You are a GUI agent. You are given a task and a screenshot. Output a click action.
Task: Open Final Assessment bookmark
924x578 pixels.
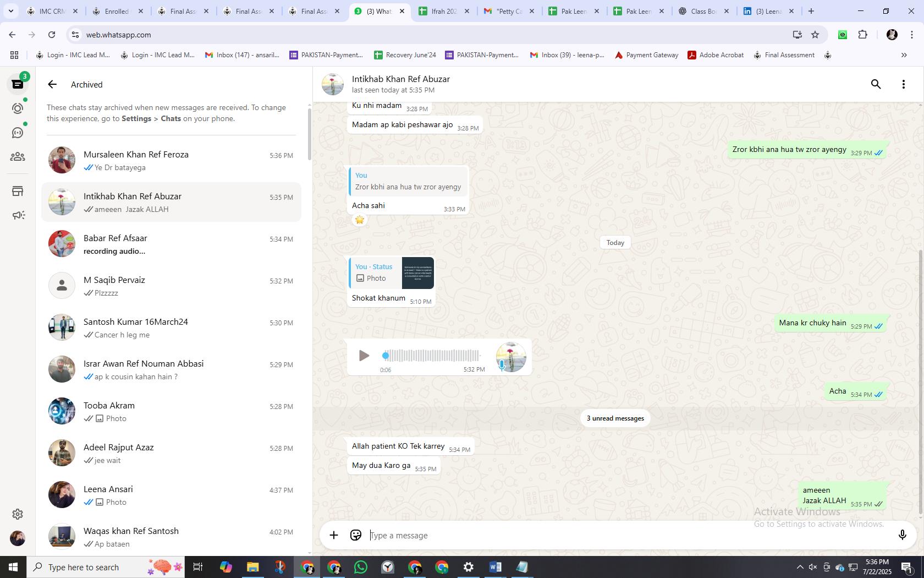click(784, 55)
